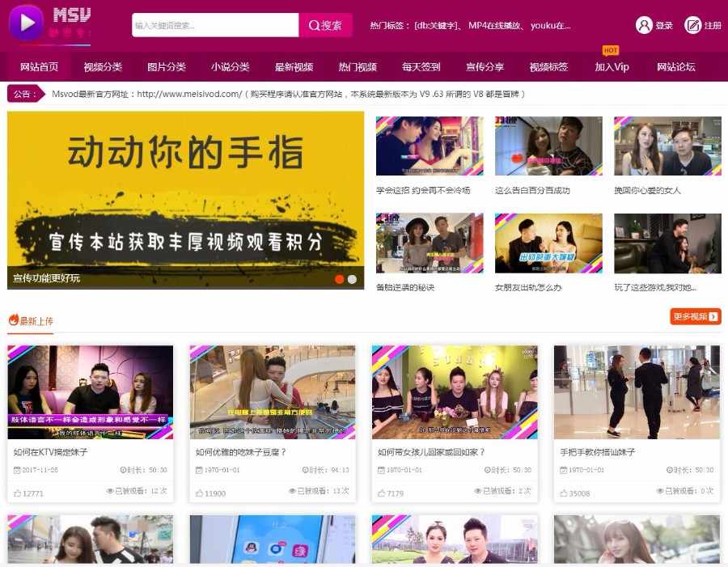The width and height of the screenshot is (728, 567).
Task: Open the 视频标签 menu item
Action: [x=548, y=67]
